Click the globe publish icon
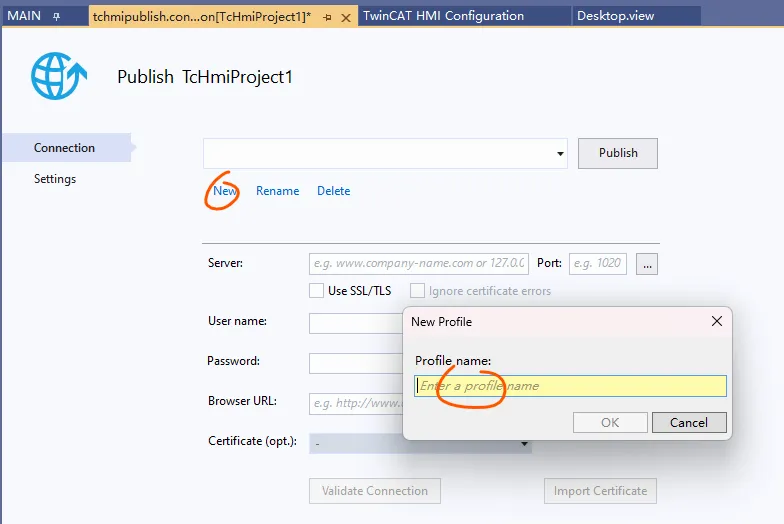The image size is (784, 524). [58, 76]
